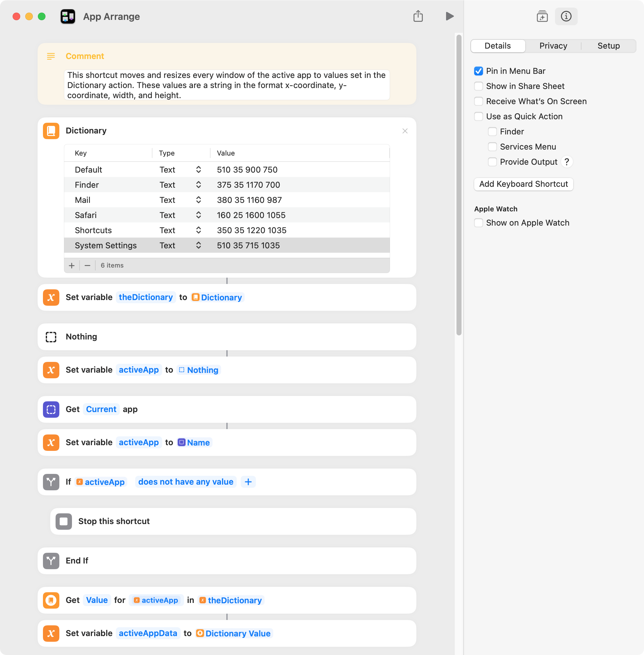Image resolution: width=644 pixels, height=655 pixels.
Task: Select the Safari value 160 25 1600 1055
Action: pyautogui.click(x=251, y=215)
